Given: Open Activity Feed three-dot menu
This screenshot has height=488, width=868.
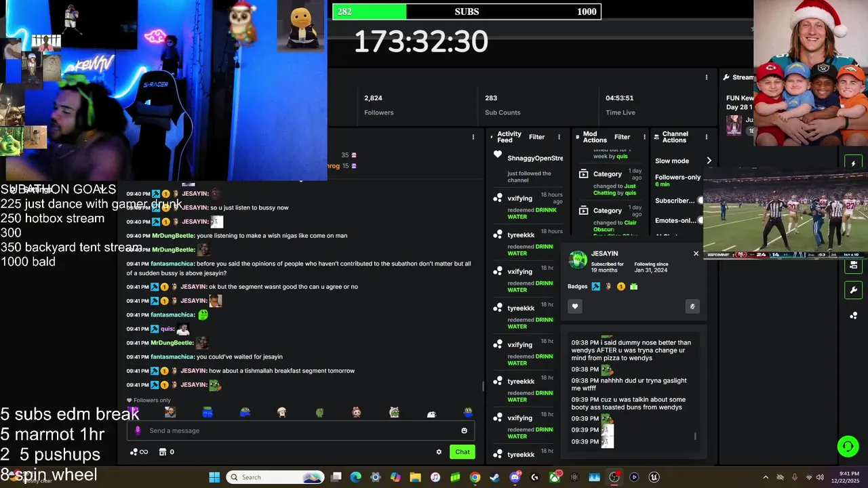Looking at the screenshot, I should click(559, 137).
